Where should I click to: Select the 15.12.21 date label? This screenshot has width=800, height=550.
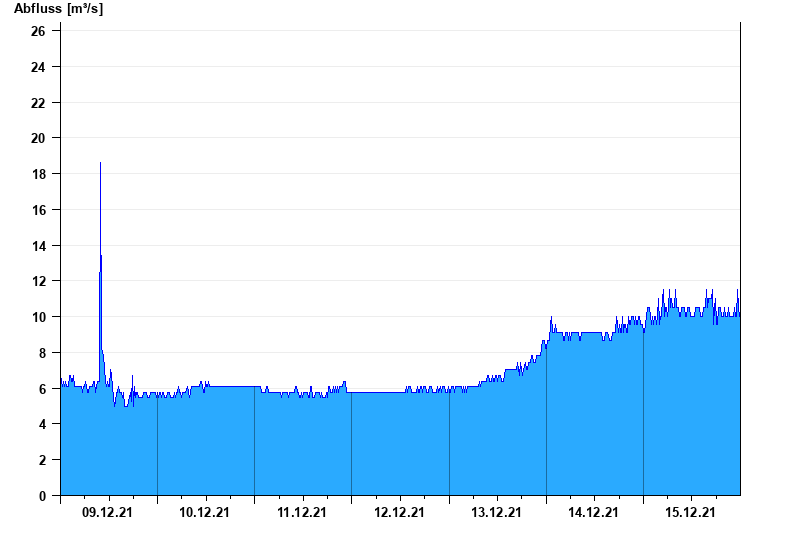coord(690,513)
